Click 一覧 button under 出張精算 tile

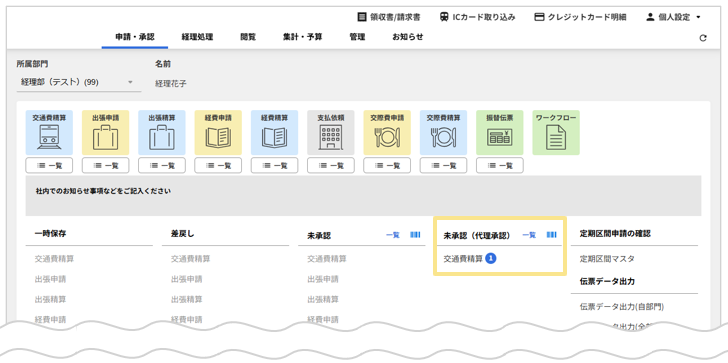pos(162,165)
